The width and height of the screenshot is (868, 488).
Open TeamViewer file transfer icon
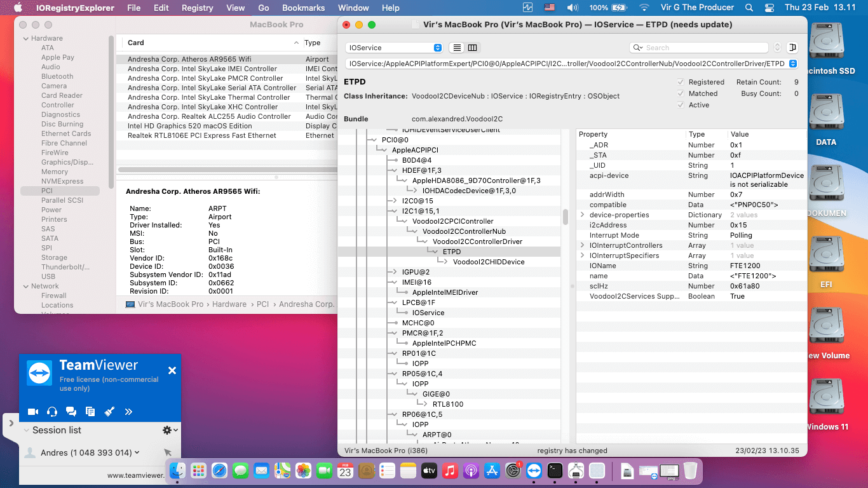[90, 412]
